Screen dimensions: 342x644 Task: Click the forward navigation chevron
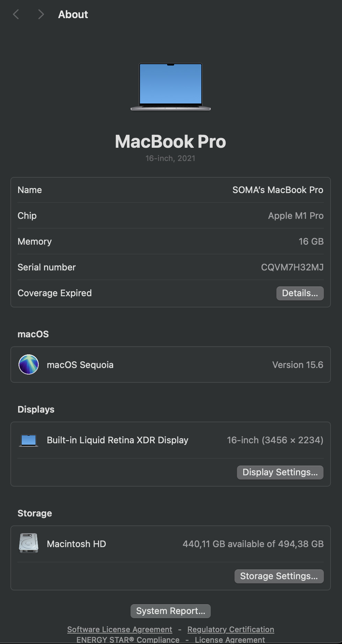pyautogui.click(x=41, y=14)
